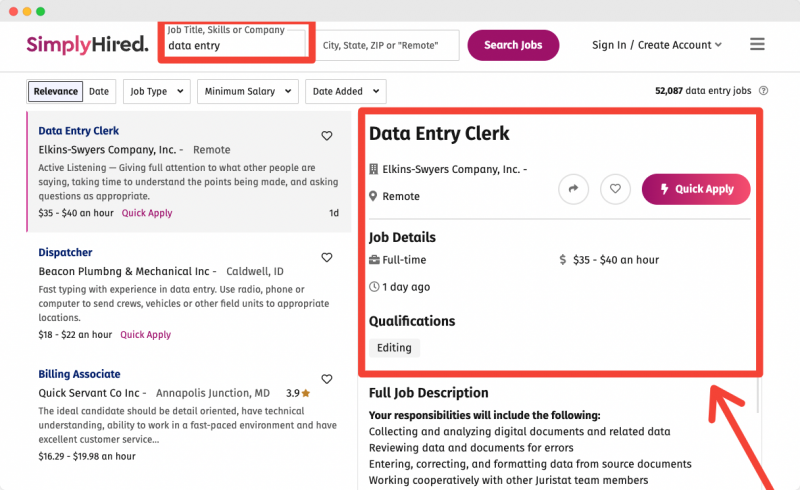Sort results by Date
The height and width of the screenshot is (490, 800).
pos(99,91)
